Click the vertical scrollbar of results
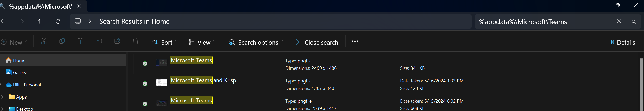 coord(642,84)
